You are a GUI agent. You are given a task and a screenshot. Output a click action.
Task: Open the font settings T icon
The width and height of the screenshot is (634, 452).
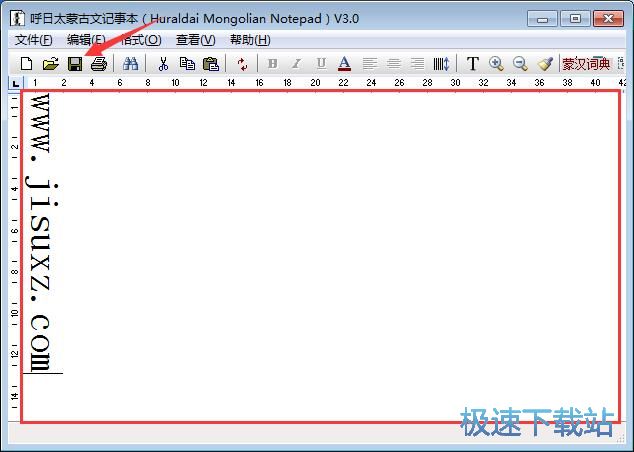click(x=473, y=64)
